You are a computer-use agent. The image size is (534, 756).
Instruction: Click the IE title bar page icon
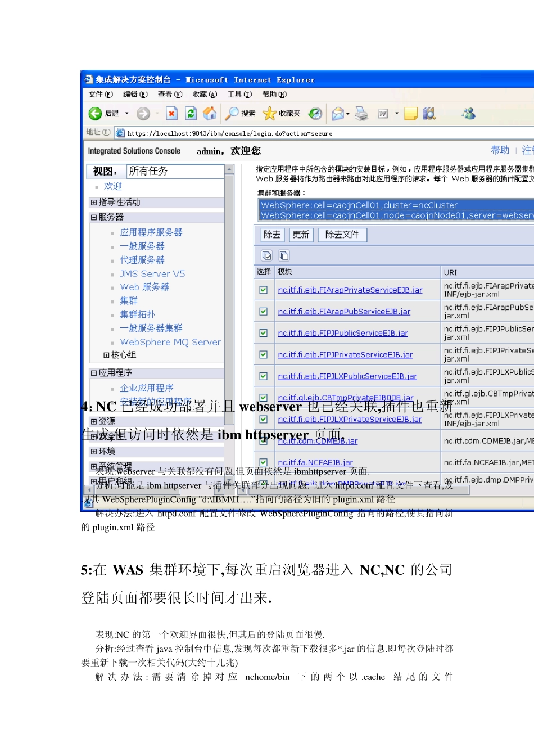(88, 79)
